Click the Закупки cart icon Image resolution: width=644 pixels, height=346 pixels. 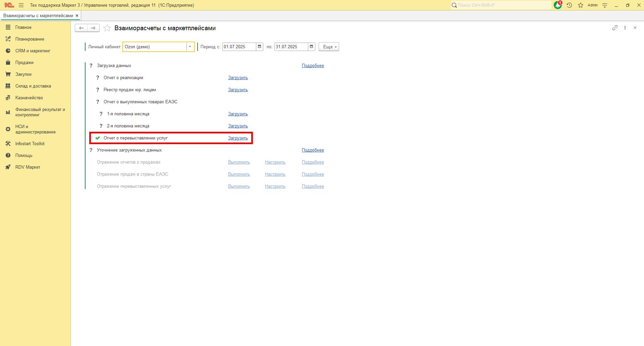pyautogui.click(x=8, y=74)
